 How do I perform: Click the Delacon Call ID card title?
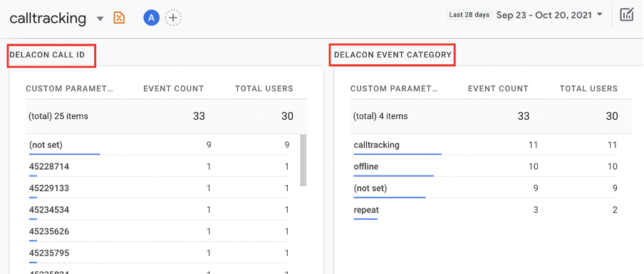(x=47, y=55)
